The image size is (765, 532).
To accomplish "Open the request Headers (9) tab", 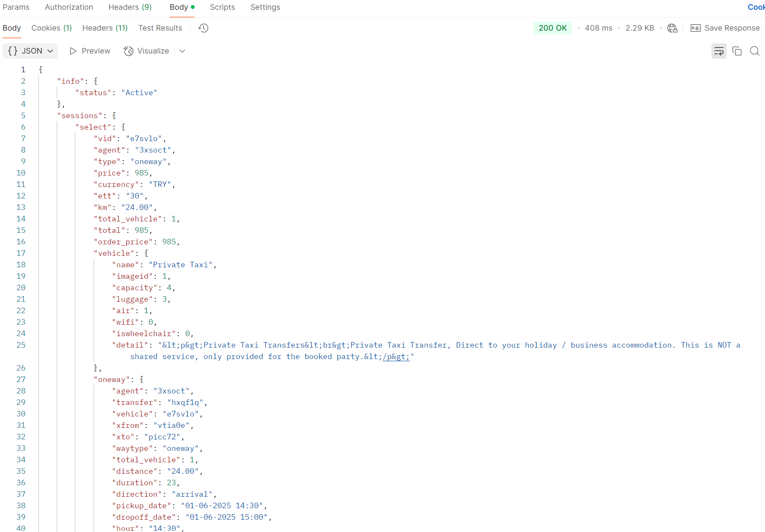I will [130, 7].
